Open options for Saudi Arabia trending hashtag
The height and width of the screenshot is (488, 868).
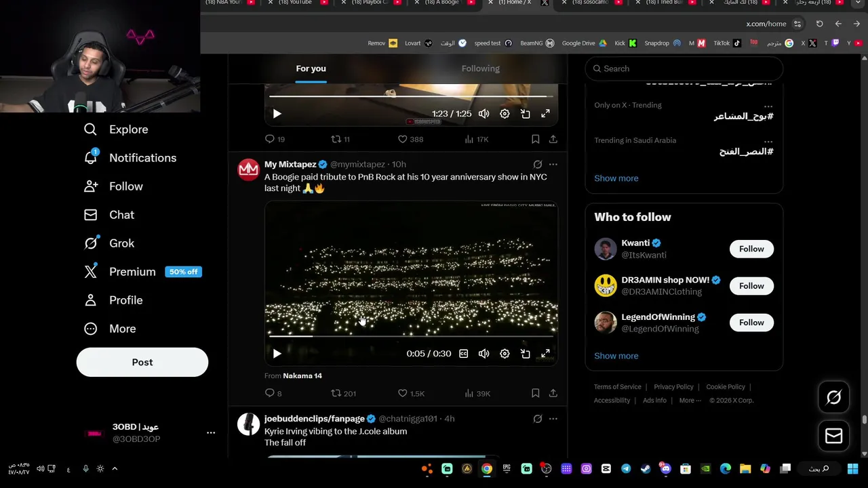pyautogui.click(x=768, y=141)
